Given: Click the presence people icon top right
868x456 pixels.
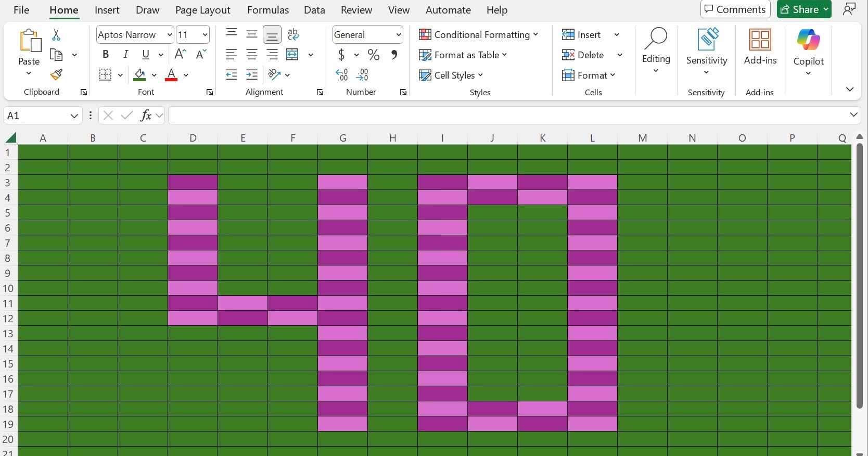Looking at the screenshot, I should 849,9.
